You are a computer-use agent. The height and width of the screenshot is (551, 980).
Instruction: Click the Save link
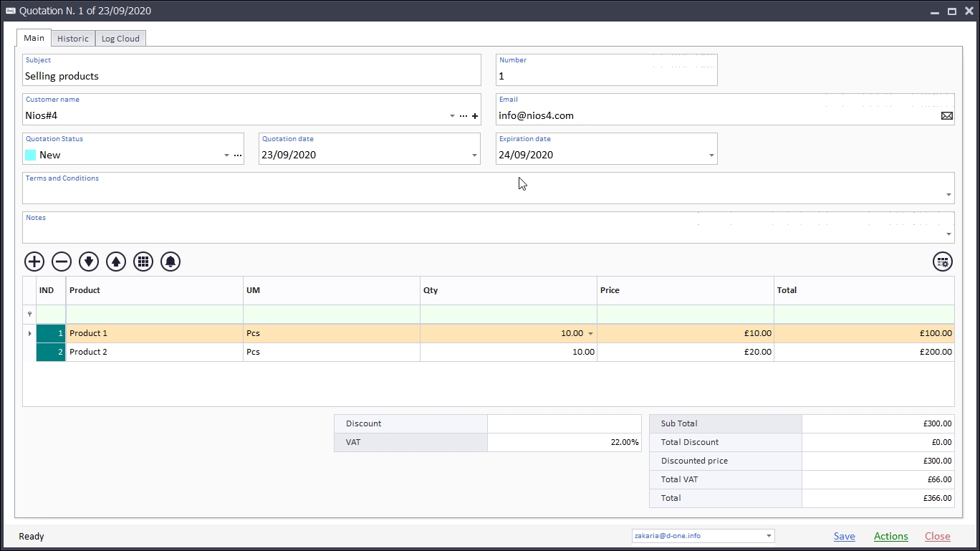tap(844, 536)
